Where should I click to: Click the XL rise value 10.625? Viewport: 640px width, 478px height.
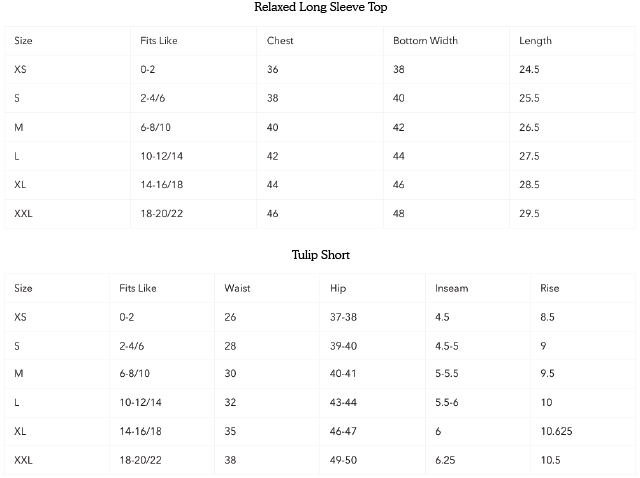point(554,431)
